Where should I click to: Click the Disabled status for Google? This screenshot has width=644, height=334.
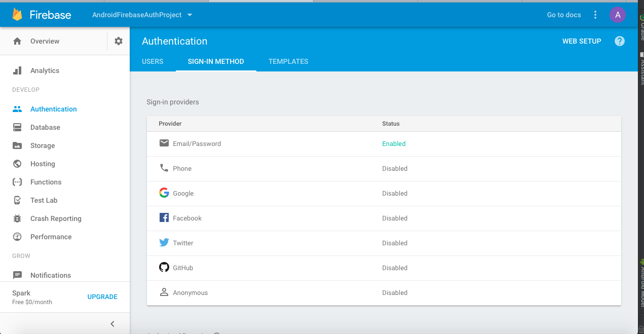click(x=395, y=193)
